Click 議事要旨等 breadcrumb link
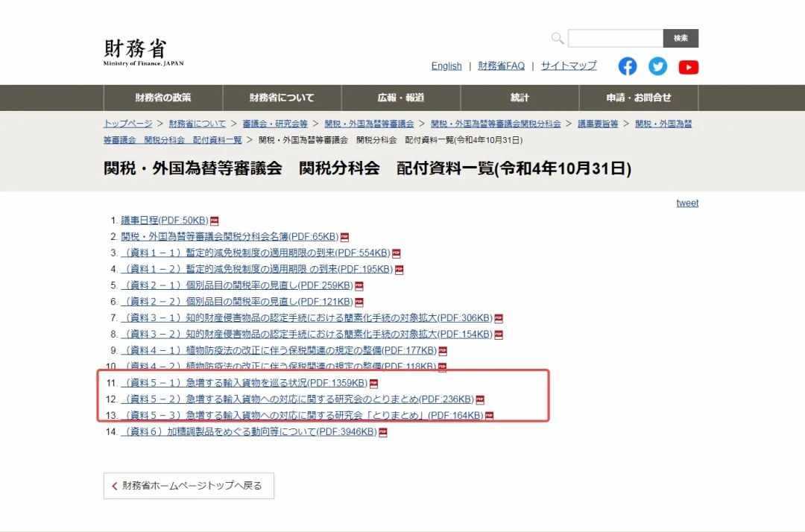 598,124
